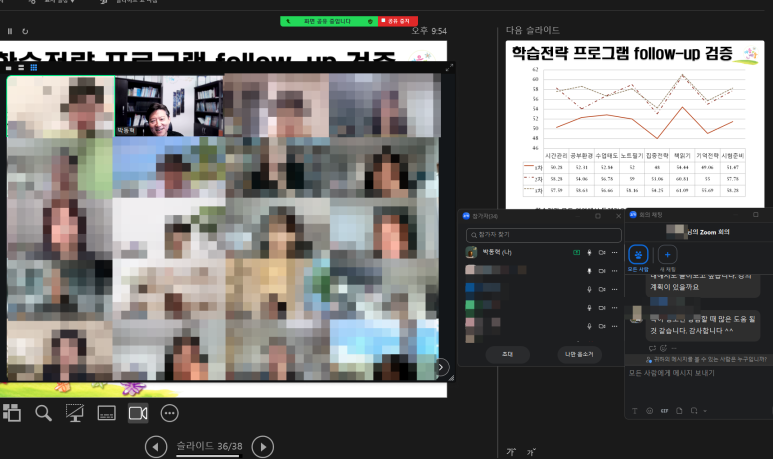The width and height of the screenshot is (773, 459).
Task: Toggle subtitles in presenter view
Action: point(106,413)
